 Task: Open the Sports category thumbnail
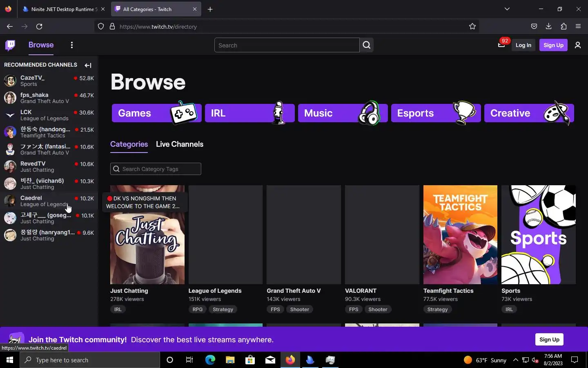pyautogui.click(x=539, y=235)
